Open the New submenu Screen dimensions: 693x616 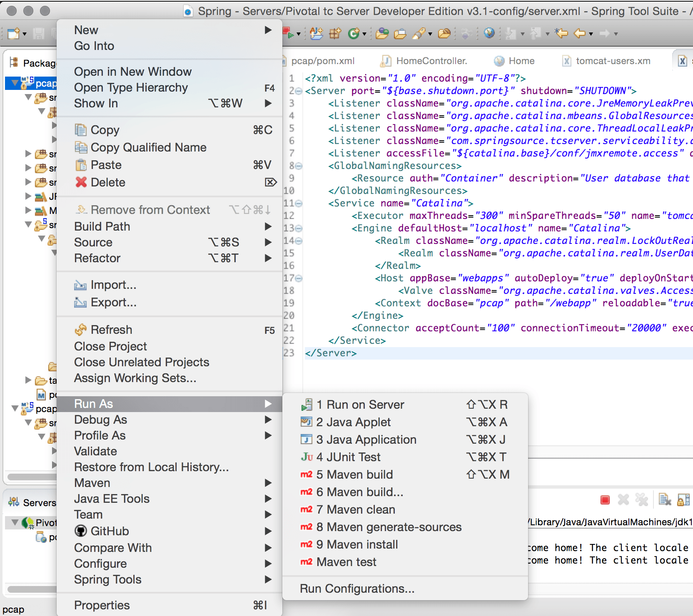point(170,30)
